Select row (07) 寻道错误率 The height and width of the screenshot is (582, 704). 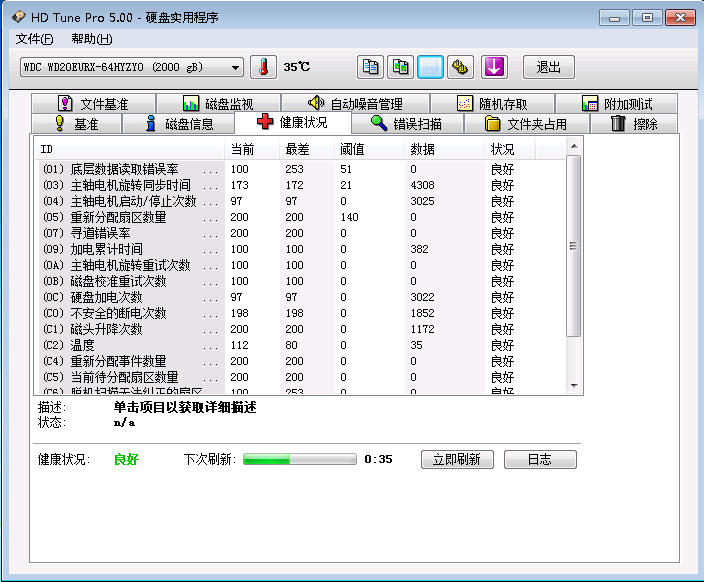coord(300,233)
